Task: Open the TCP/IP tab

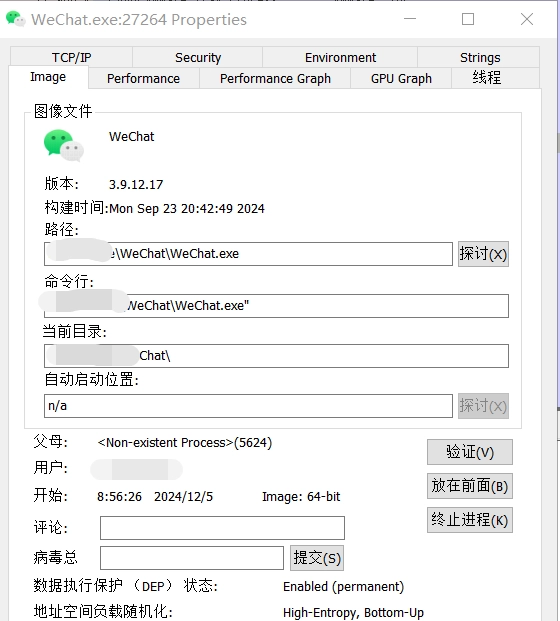Action: tap(71, 57)
